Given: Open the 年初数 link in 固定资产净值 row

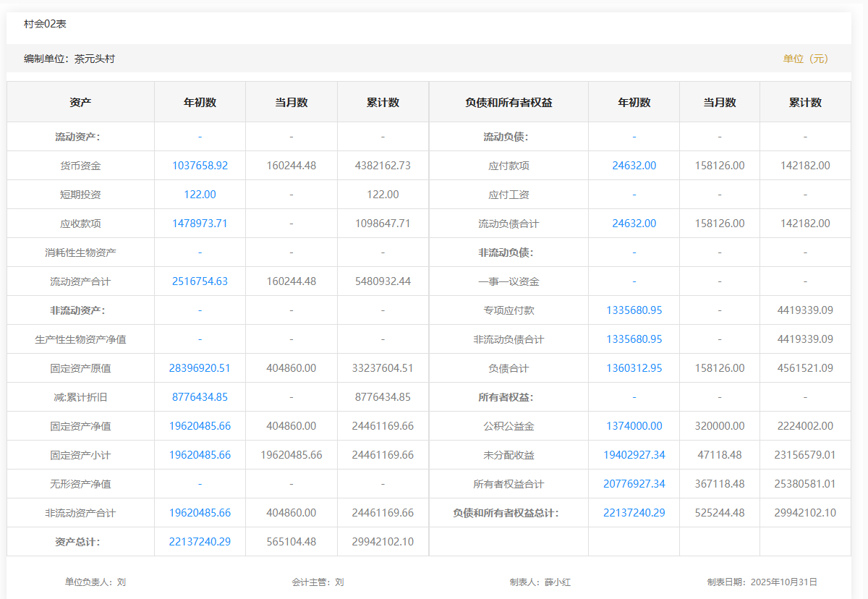Looking at the screenshot, I should coord(200,426).
